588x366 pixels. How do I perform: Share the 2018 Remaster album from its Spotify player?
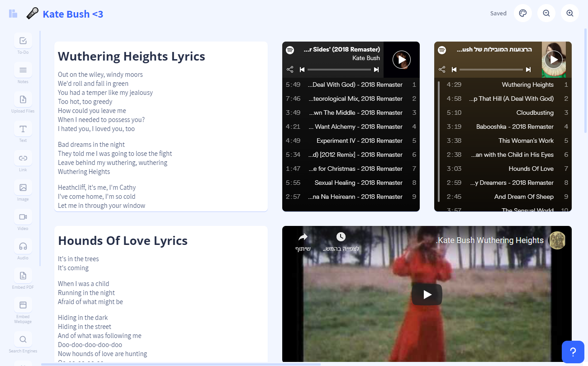point(290,70)
